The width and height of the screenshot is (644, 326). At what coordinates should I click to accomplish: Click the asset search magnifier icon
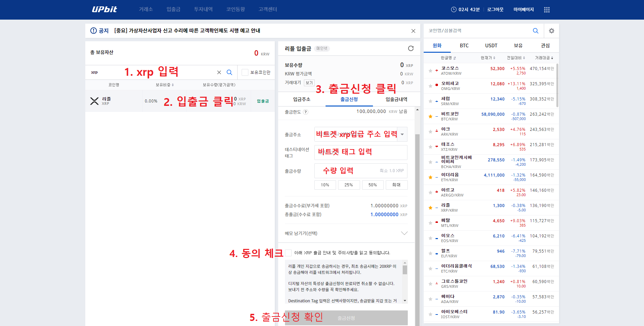(229, 72)
